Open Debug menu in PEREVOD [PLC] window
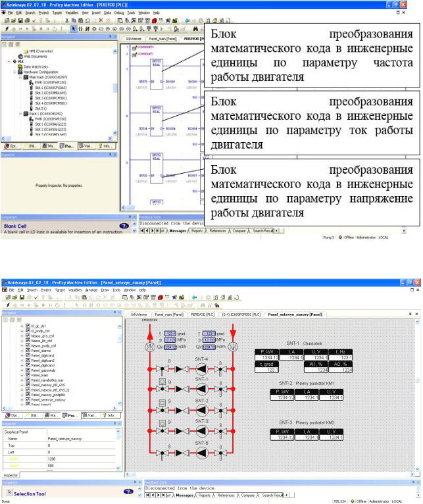The height and width of the screenshot is (504, 423). click(x=119, y=13)
